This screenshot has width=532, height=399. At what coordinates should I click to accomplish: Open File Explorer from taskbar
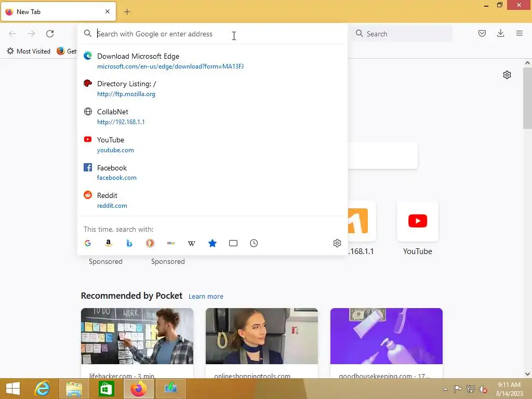[74, 389]
